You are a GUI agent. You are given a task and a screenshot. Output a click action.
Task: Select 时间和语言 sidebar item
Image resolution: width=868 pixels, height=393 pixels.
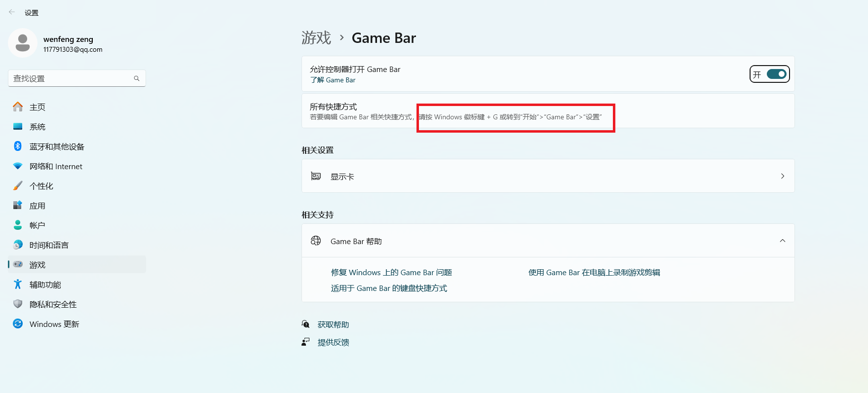[77, 245]
